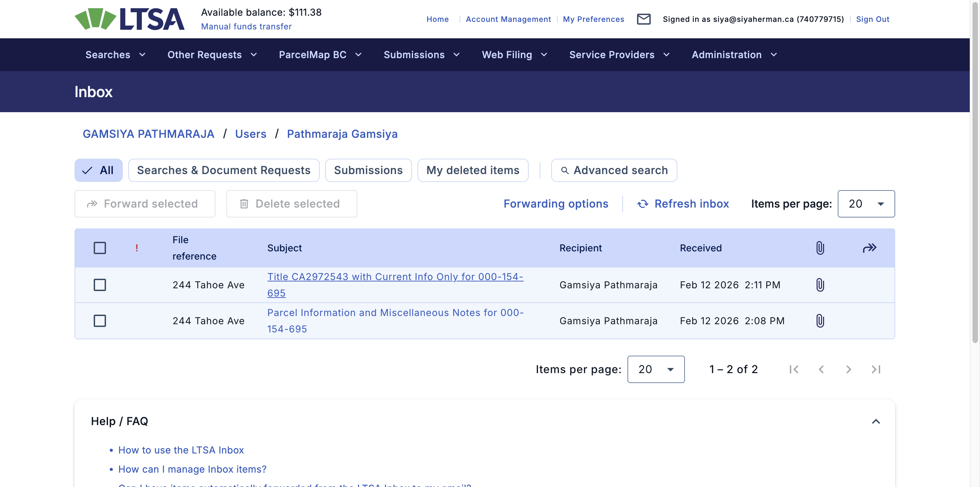Click the LTSA logo

129,19
